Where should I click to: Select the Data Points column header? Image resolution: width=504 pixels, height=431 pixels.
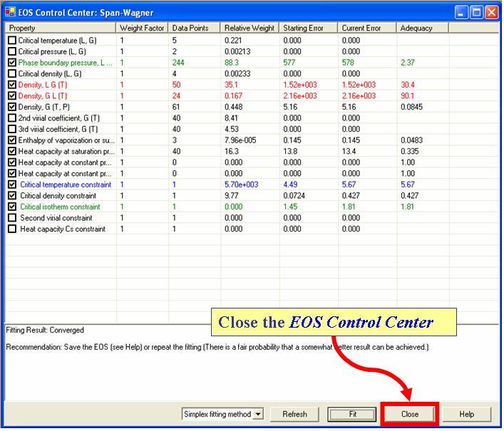pyautogui.click(x=194, y=28)
